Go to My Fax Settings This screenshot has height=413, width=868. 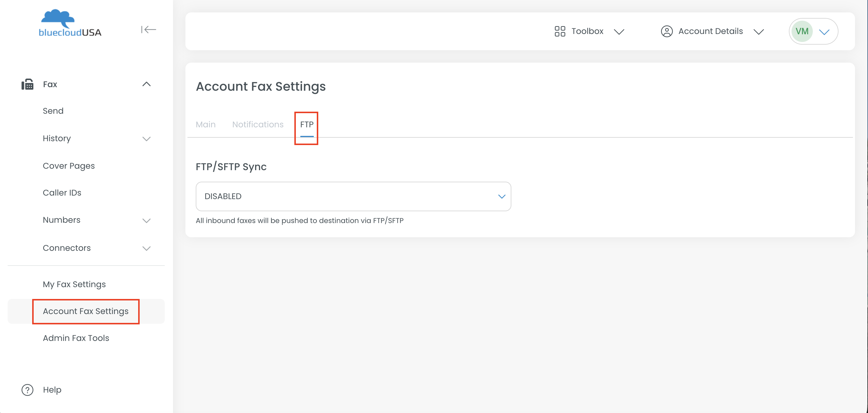(x=74, y=284)
